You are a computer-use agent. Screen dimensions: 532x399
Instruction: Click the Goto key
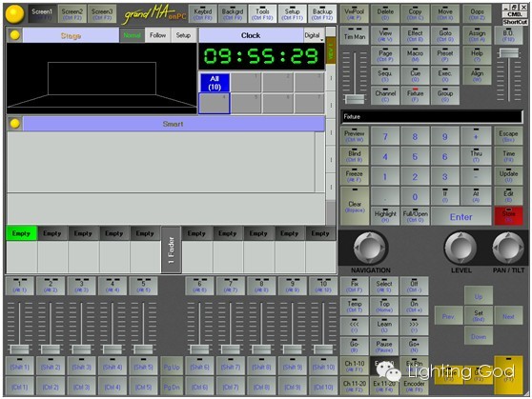tap(445, 36)
